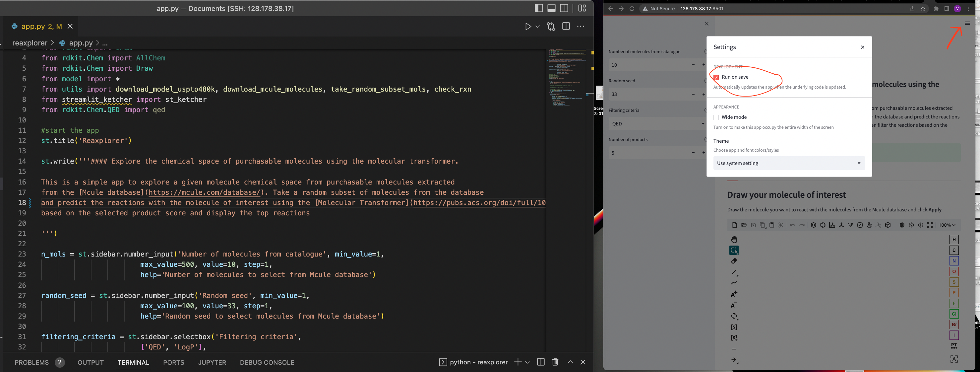
Task: Click the Ketcher aromatize benzene icon
Action: 813,225
